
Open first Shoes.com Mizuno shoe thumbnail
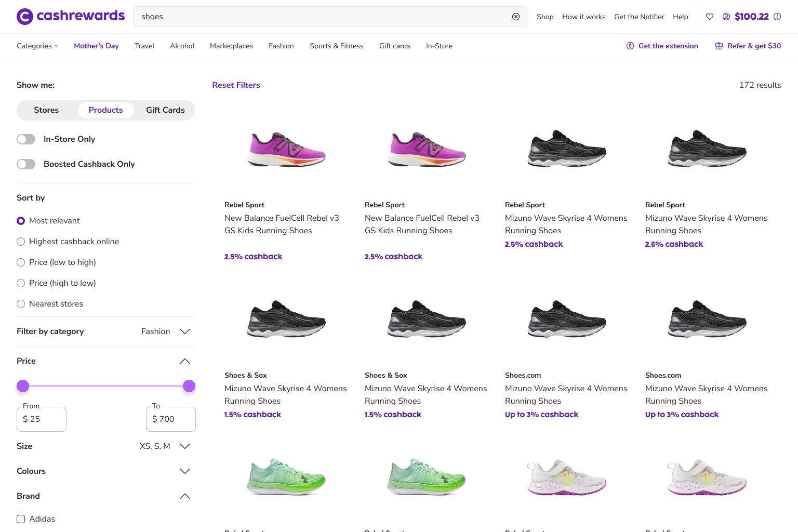coord(567,319)
